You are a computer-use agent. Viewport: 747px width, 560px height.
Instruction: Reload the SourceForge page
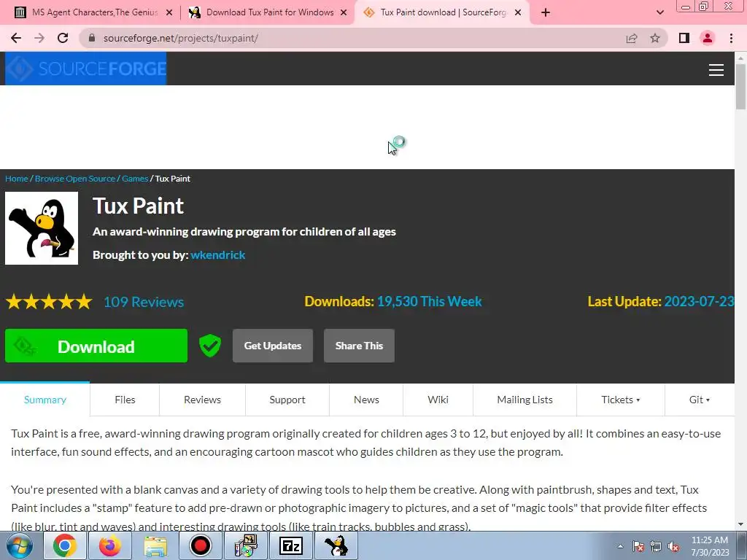(63, 38)
